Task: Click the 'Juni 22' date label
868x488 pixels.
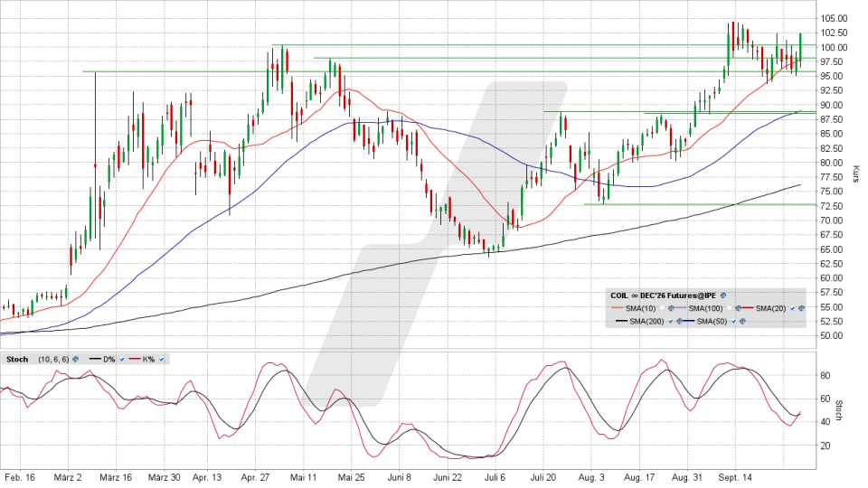Action: 448,477
